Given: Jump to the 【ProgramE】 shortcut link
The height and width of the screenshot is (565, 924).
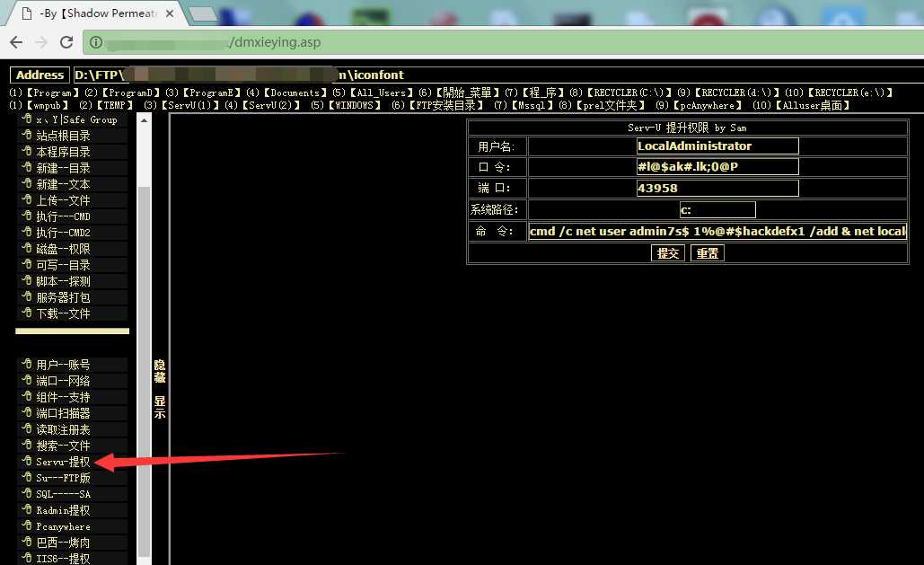Looking at the screenshot, I should coord(212,93).
